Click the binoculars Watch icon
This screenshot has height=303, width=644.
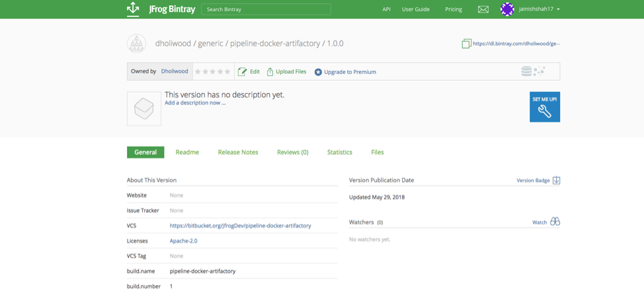point(555,222)
